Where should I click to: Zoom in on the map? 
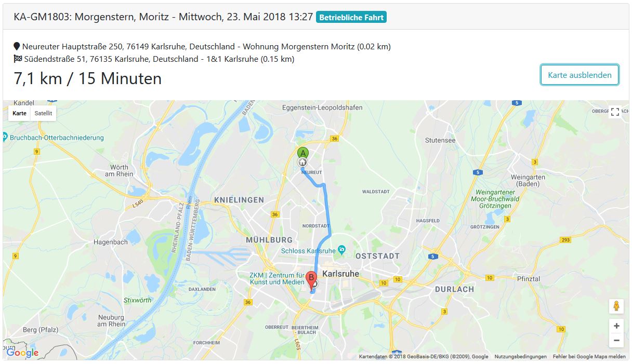click(616, 326)
